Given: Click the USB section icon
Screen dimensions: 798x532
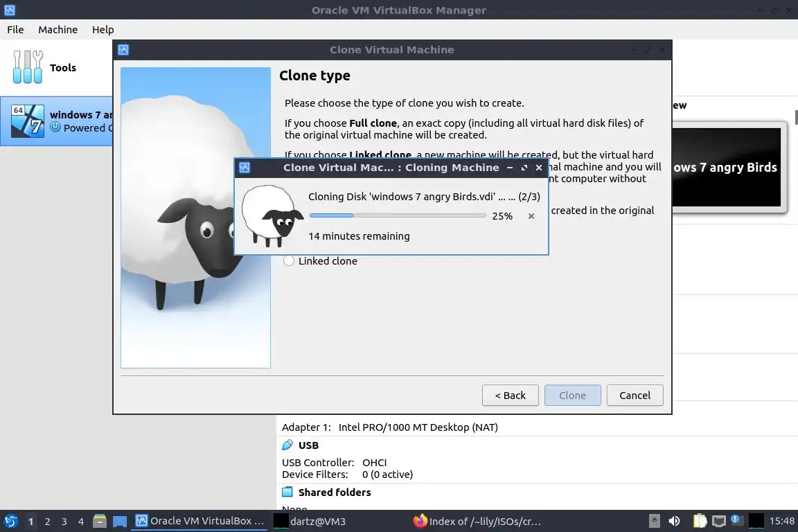Looking at the screenshot, I should 287,445.
